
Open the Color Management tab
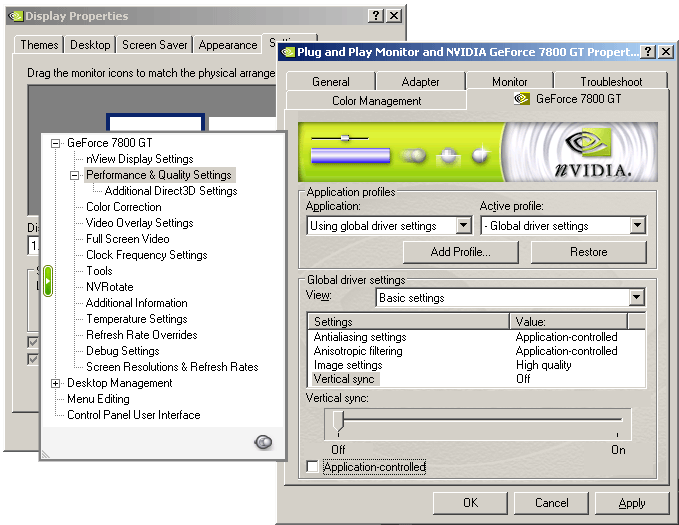tap(376, 100)
